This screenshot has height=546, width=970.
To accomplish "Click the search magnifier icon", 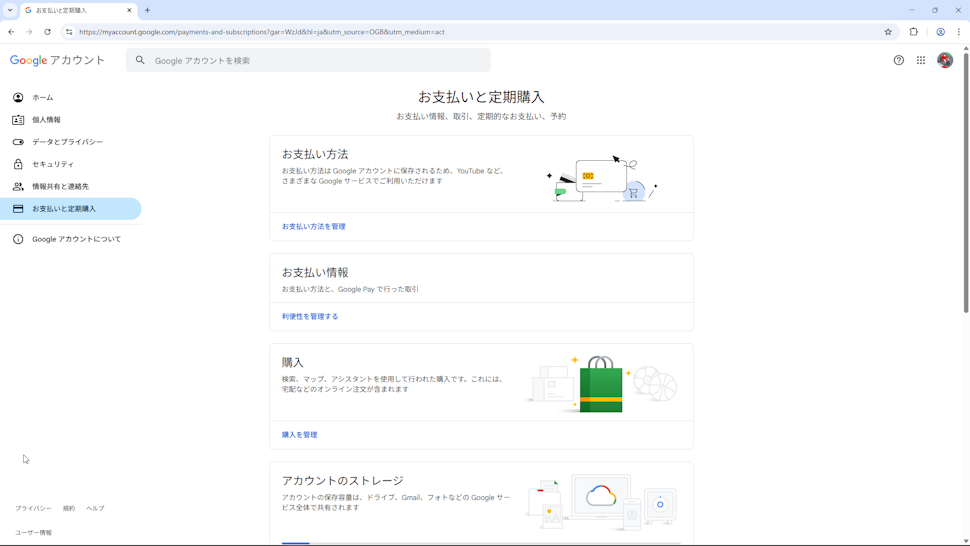I will (140, 60).
